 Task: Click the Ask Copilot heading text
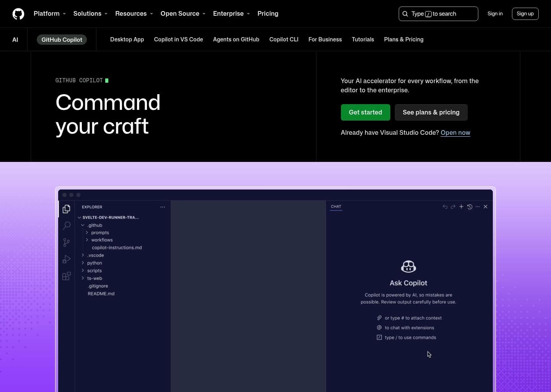pyautogui.click(x=408, y=283)
